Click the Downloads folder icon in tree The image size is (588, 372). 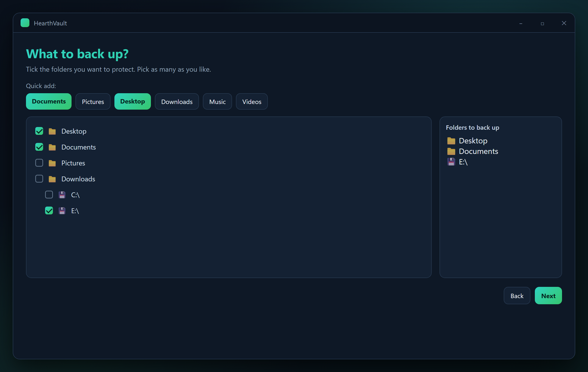[52, 179]
